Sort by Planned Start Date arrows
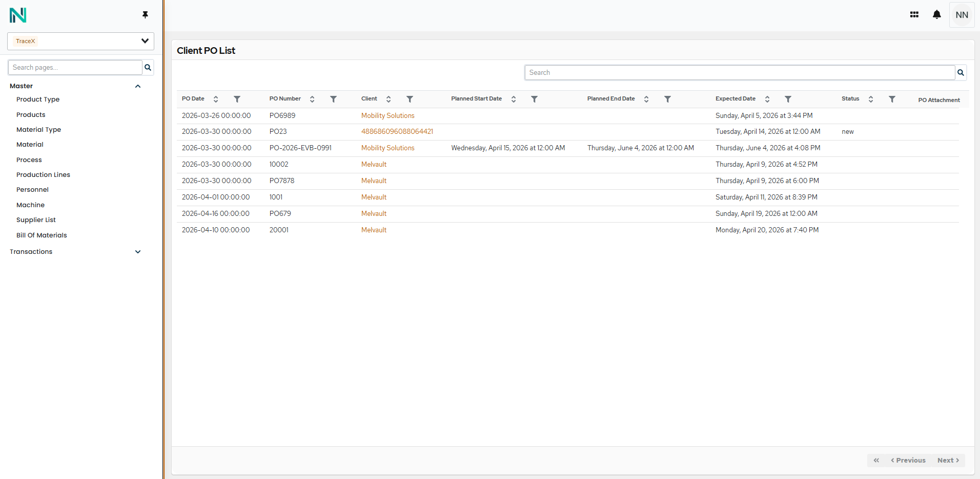980x479 pixels. (514, 99)
